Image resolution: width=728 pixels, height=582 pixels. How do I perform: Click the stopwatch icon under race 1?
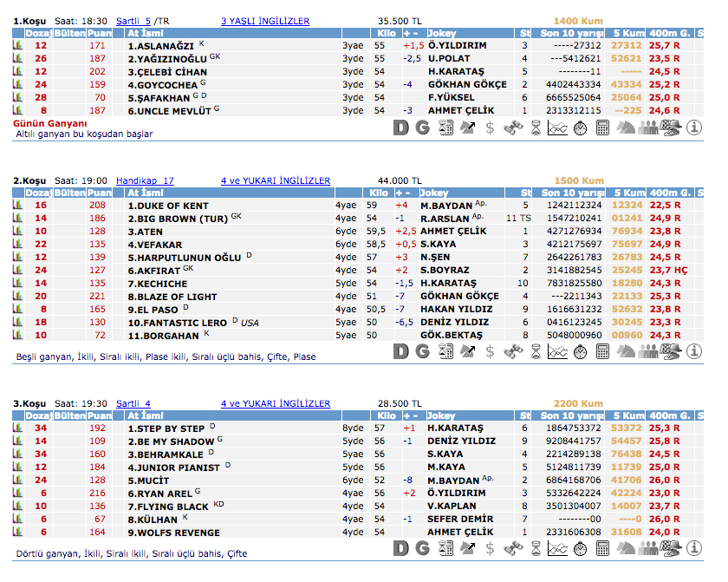pos(580,128)
